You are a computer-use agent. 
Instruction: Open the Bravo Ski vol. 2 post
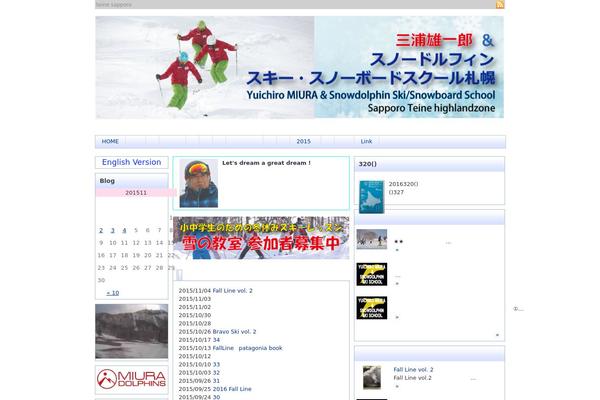coord(234,331)
